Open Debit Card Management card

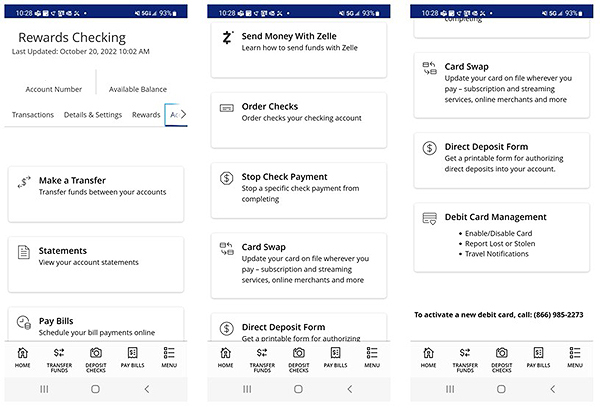point(502,237)
